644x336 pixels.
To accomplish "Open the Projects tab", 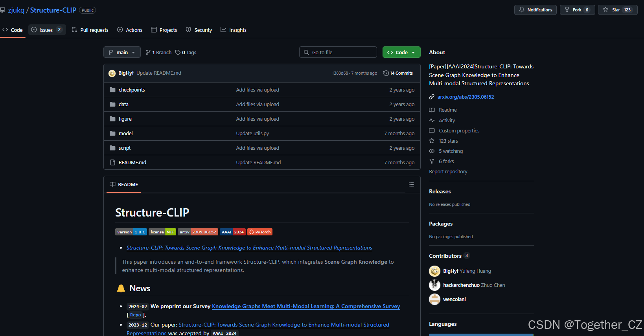I will coord(164,30).
